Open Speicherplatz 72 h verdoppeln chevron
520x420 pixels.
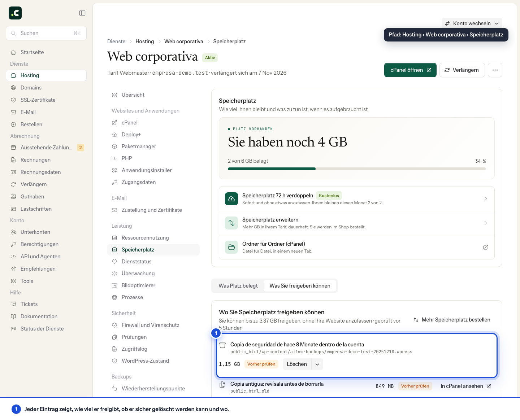click(486, 199)
